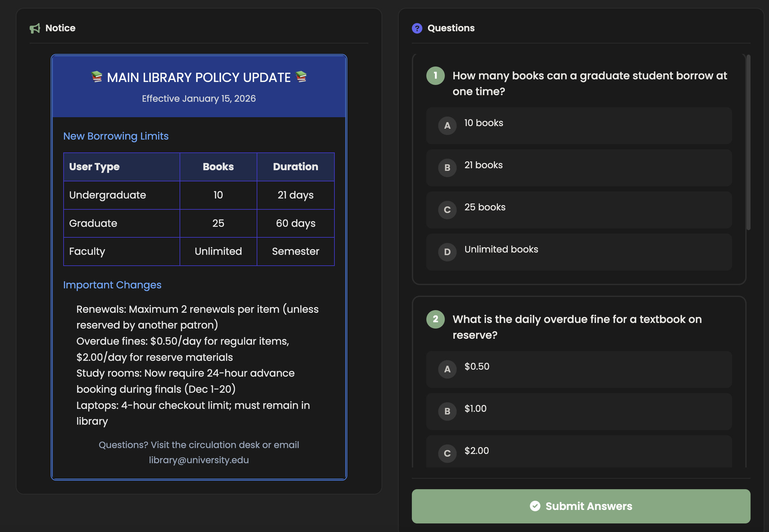Click the green checkmark inside Submit Answers
This screenshot has width=769, height=532.
click(535, 506)
